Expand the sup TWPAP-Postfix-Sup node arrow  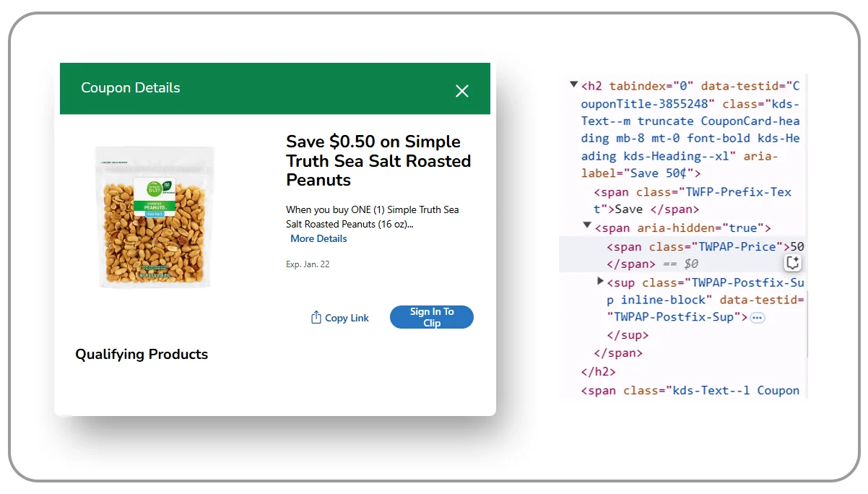[601, 281]
